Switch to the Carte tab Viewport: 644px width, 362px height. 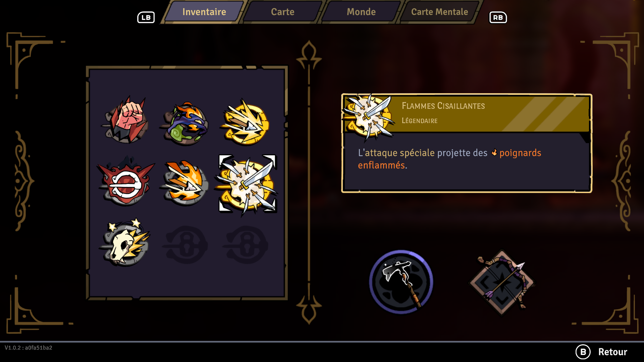282,12
